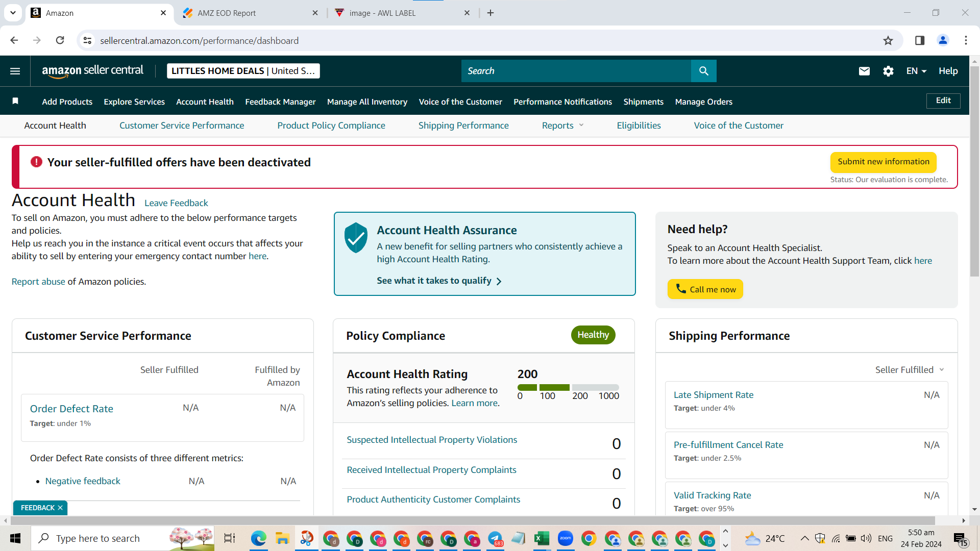
Task: Open the messages envelope icon
Action: click(864, 71)
